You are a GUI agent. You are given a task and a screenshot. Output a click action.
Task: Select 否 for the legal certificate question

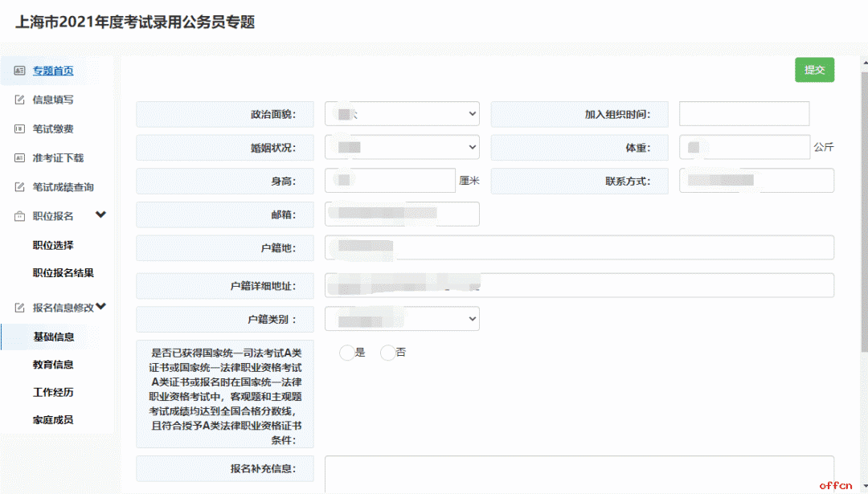pyautogui.click(x=387, y=353)
